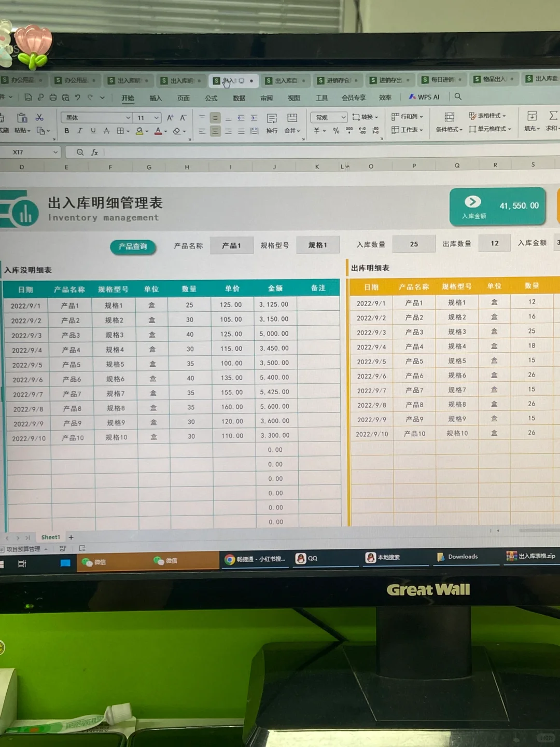Click the fx insert function icon
Image resolution: width=560 pixels, height=747 pixels.
(95, 152)
